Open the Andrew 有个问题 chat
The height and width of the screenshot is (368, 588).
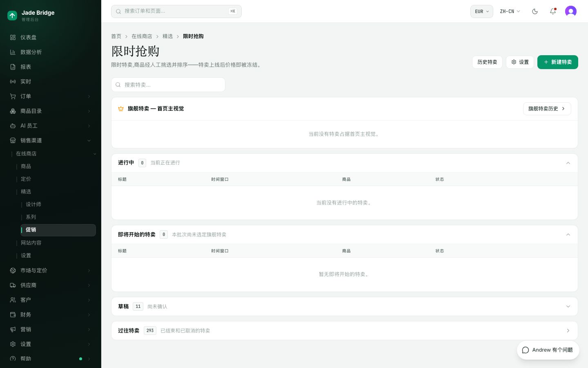coord(548,350)
